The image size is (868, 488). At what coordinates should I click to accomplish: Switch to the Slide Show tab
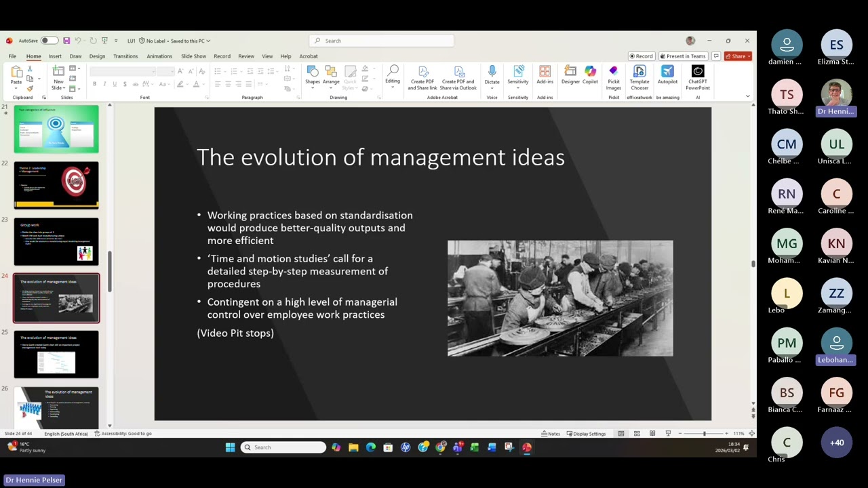193,56
